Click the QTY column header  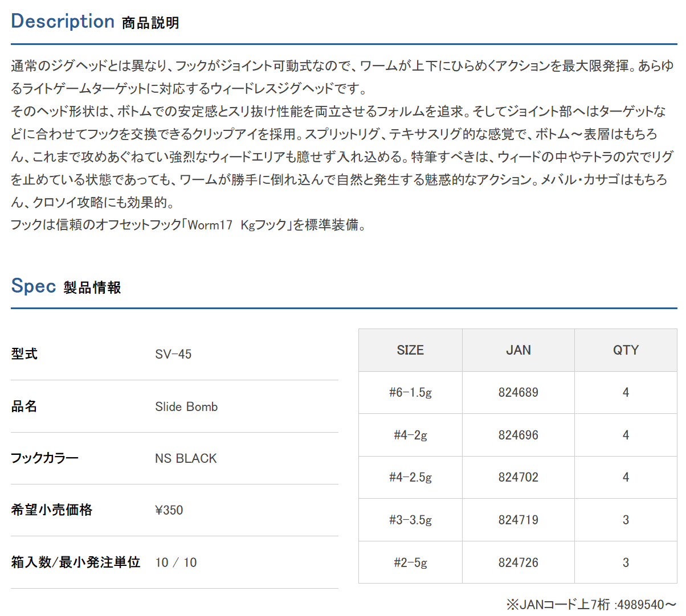click(626, 350)
